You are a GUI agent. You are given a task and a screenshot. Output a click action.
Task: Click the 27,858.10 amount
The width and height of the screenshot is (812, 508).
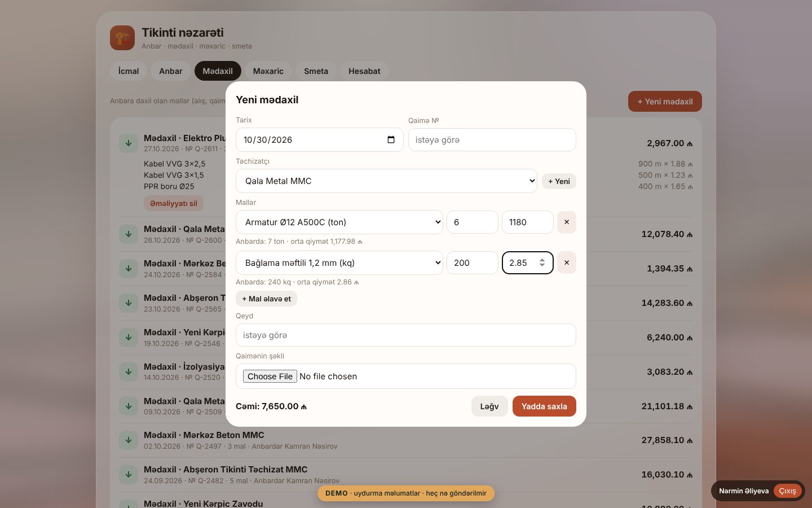[667, 440]
